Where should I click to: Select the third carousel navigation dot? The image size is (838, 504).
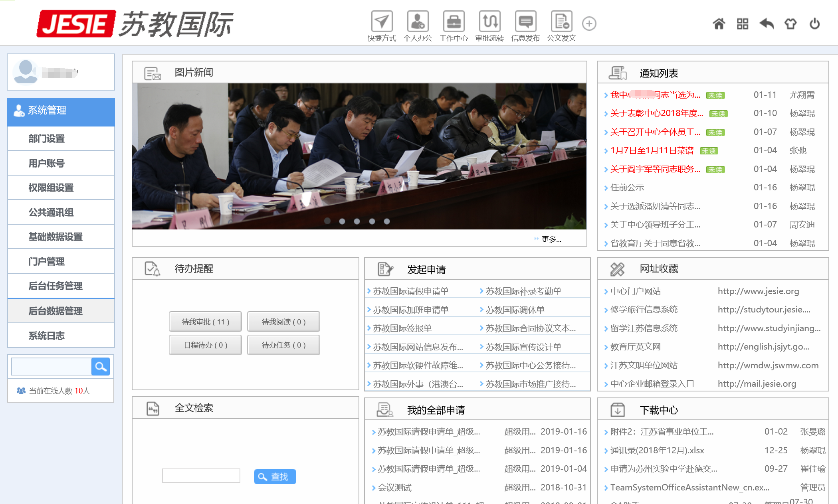point(357,221)
